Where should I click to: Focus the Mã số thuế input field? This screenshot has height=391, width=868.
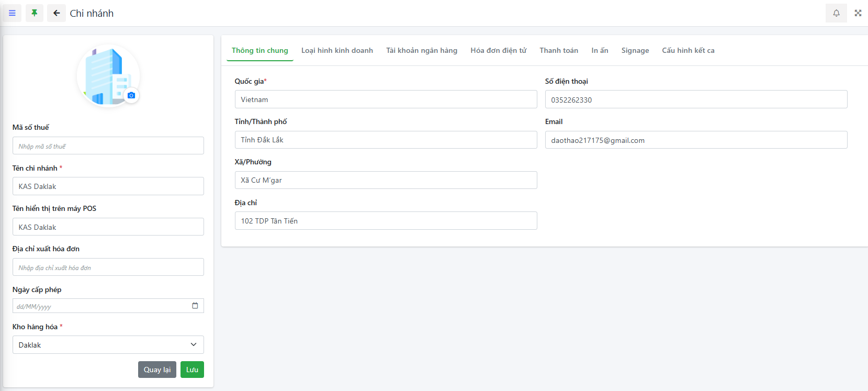coord(108,146)
